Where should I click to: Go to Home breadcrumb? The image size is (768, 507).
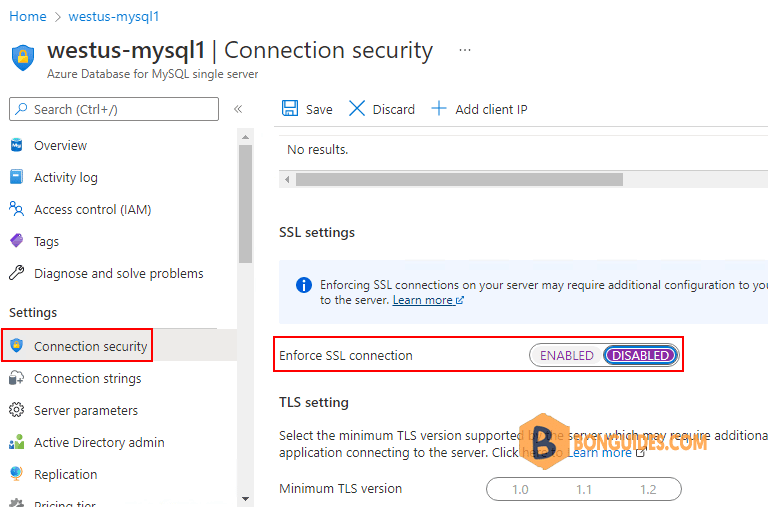(x=28, y=16)
